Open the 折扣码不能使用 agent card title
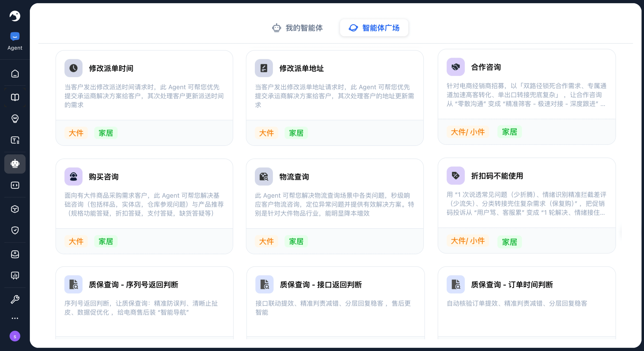This screenshot has height=351, width=644. 497,176
